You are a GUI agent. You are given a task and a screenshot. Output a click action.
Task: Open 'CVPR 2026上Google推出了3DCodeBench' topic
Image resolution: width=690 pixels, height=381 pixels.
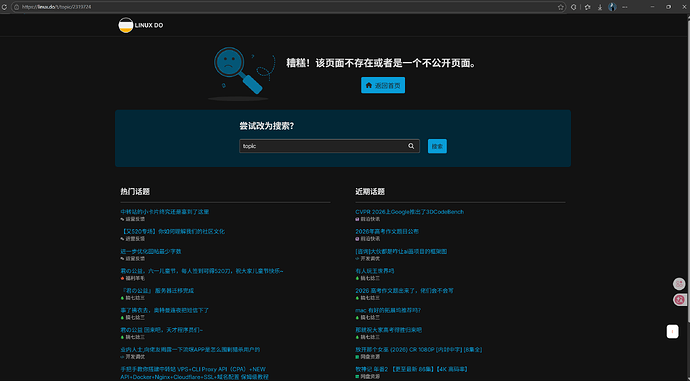tap(409, 212)
